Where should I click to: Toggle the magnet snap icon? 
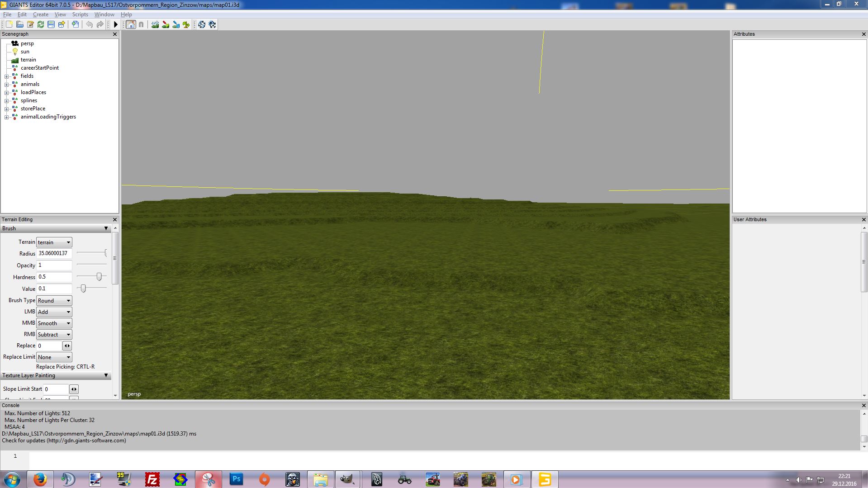click(141, 24)
